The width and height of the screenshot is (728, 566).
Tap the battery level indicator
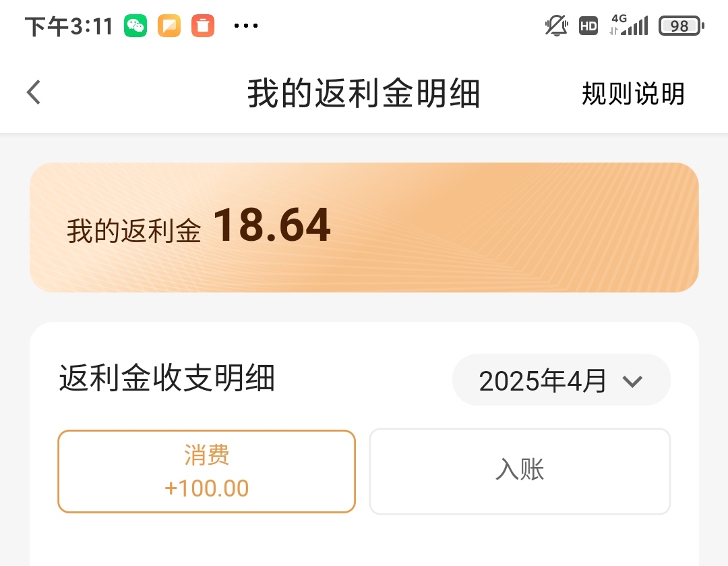pos(681,26)
